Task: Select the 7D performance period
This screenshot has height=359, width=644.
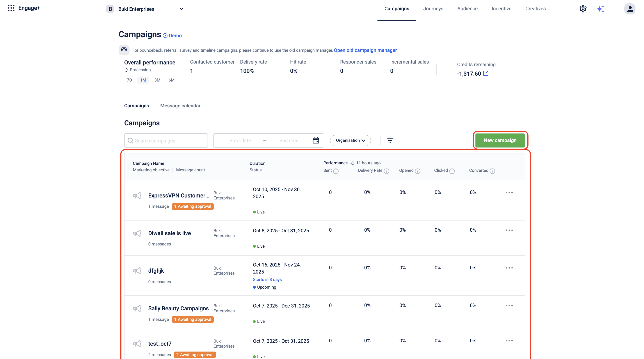Action: click(129, 80)
